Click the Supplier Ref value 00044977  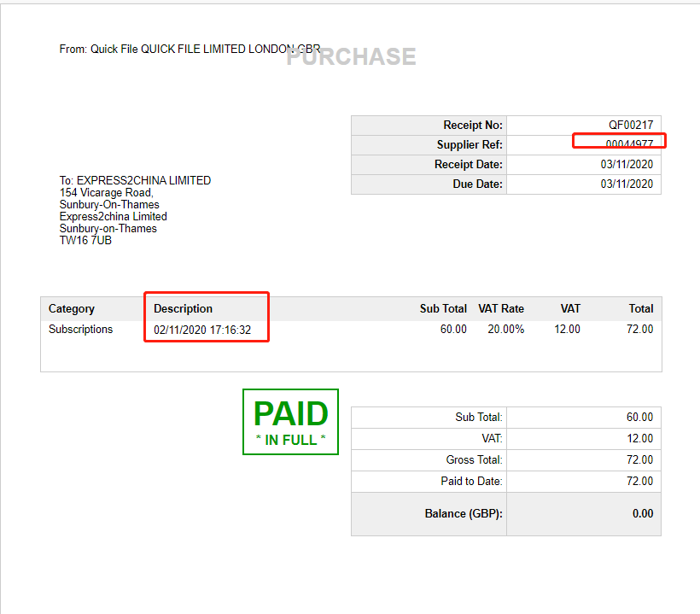pyautogui.click(x=628, y=144)
